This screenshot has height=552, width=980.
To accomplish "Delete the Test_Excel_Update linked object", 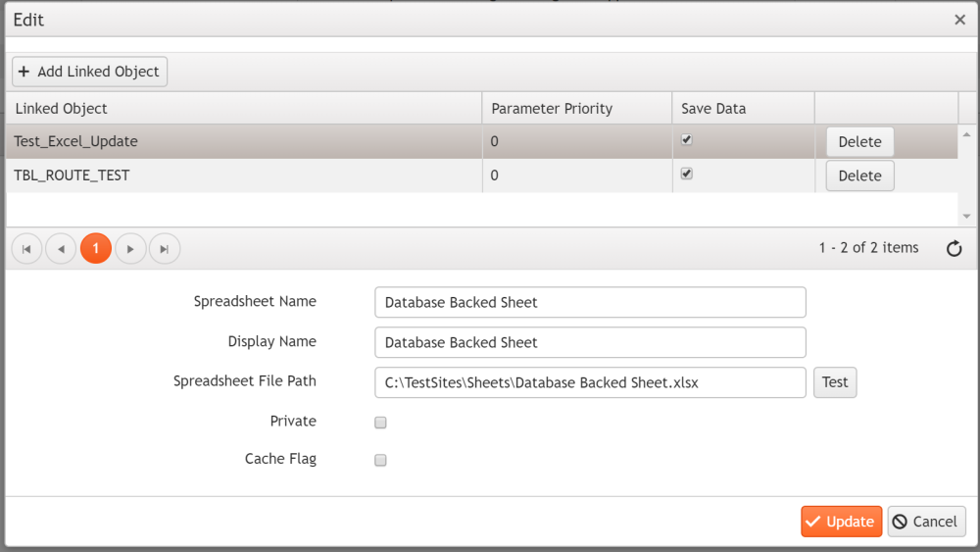I will point(859,142).
